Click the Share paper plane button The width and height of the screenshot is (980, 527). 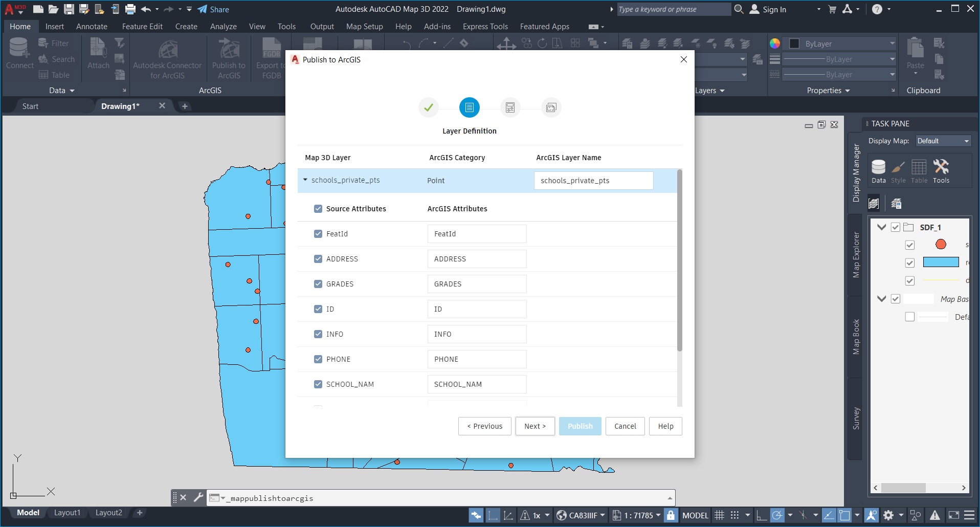point(213,9)
